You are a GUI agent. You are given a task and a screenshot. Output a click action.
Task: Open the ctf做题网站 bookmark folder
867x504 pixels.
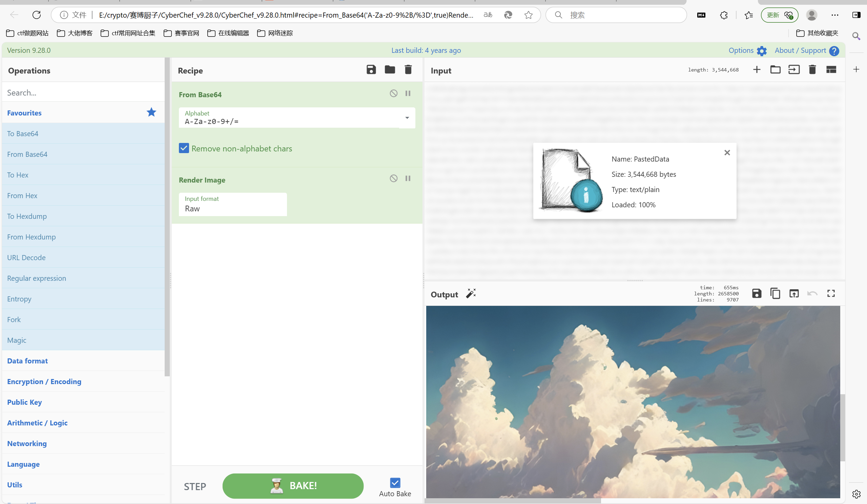27,33
